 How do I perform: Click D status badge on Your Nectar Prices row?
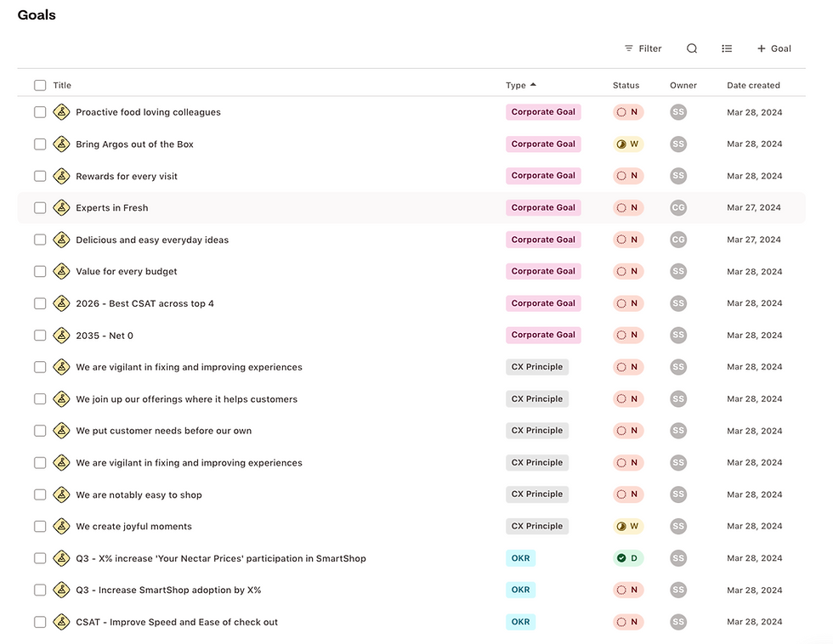pos(628,558)
